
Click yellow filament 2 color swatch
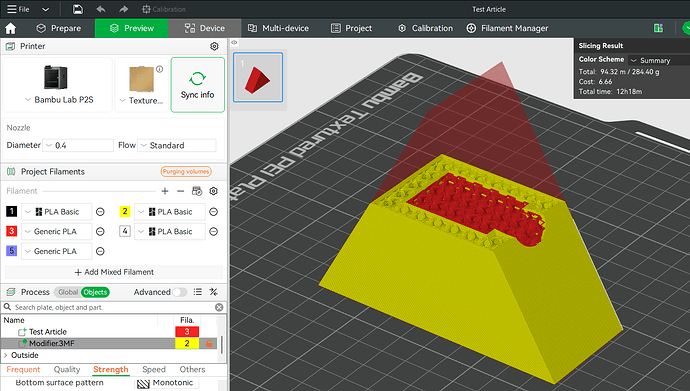(125, 212)
